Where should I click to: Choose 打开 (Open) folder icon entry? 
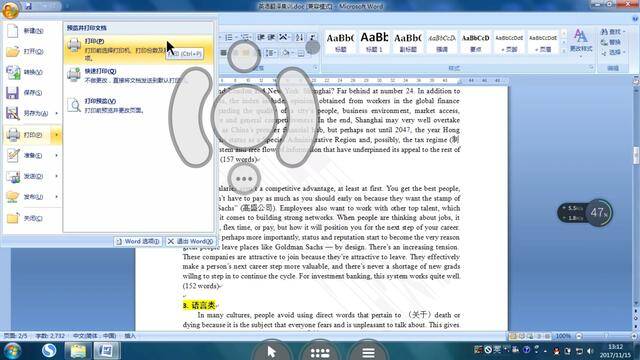32,51
